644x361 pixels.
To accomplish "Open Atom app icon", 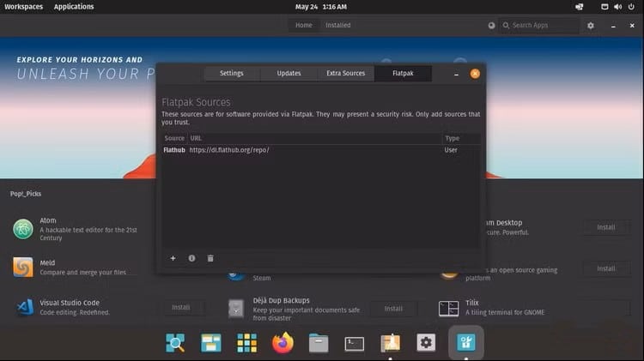I will tap(23, 229).
